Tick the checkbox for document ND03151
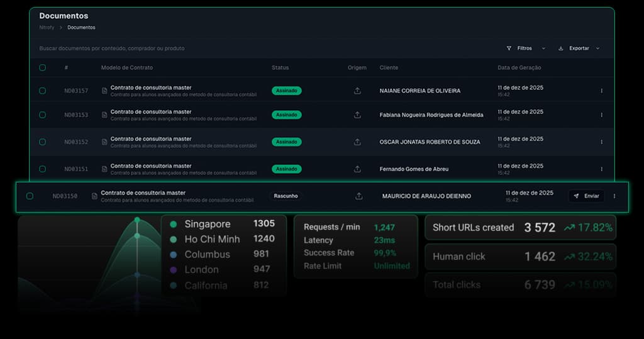644x339 pixels. point(42,169)
